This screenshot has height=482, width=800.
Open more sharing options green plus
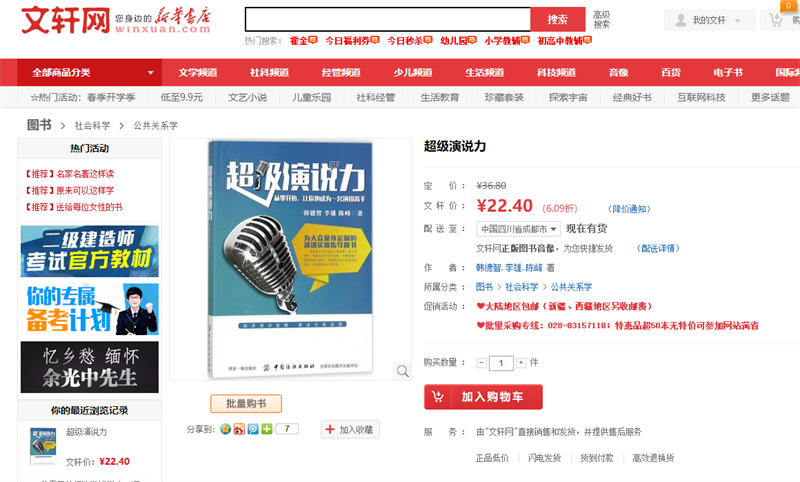267,429
